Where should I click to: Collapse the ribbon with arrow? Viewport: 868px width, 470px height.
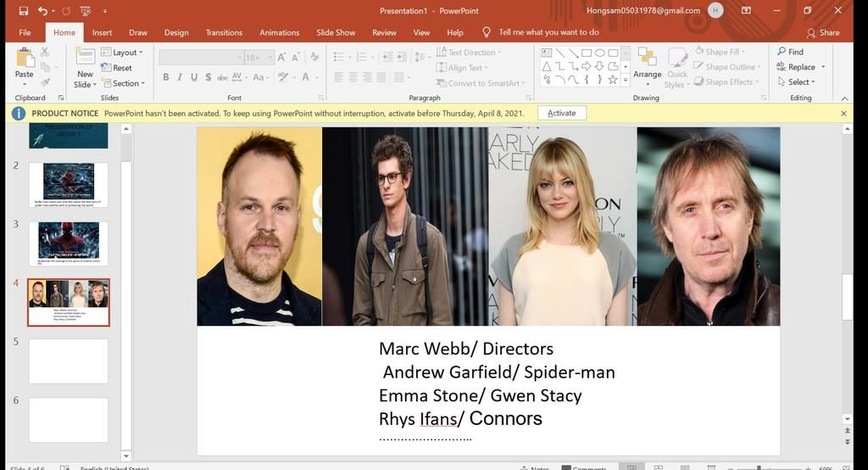845,98
